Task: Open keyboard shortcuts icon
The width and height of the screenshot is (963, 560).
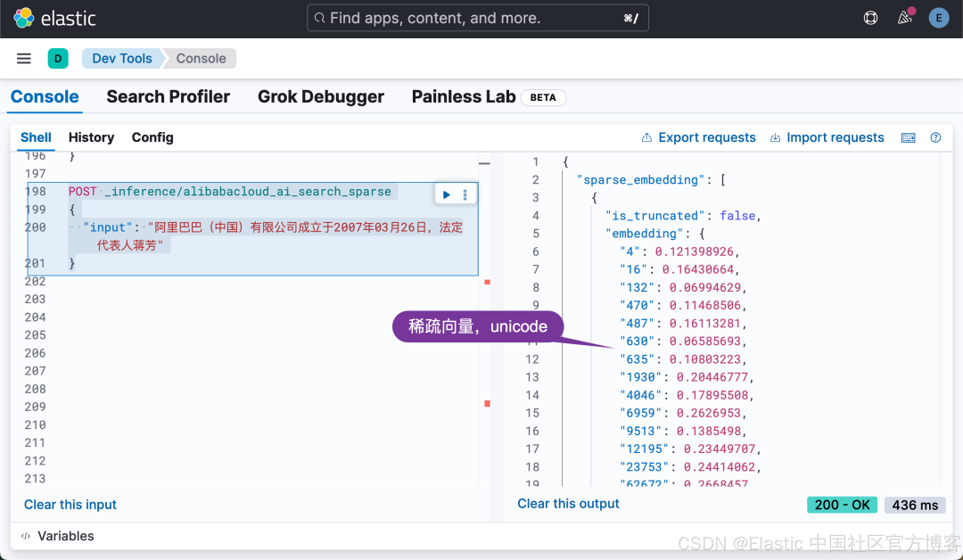Action: point(908,137)
